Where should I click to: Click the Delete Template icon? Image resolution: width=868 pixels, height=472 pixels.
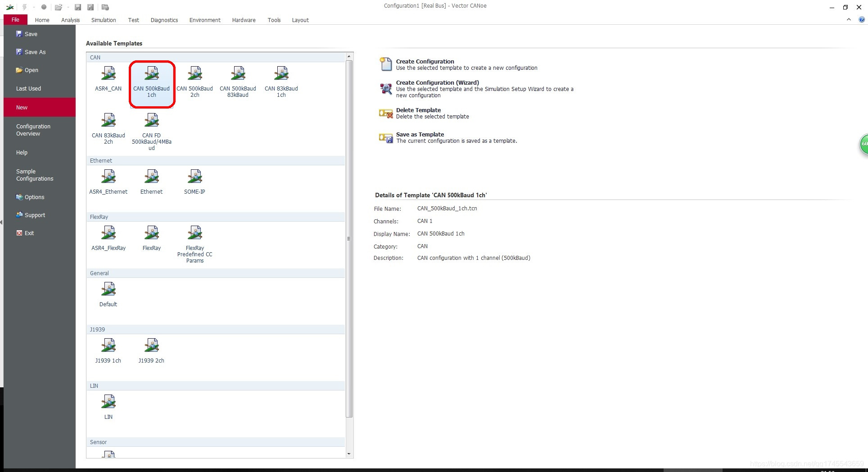[386, 113]
